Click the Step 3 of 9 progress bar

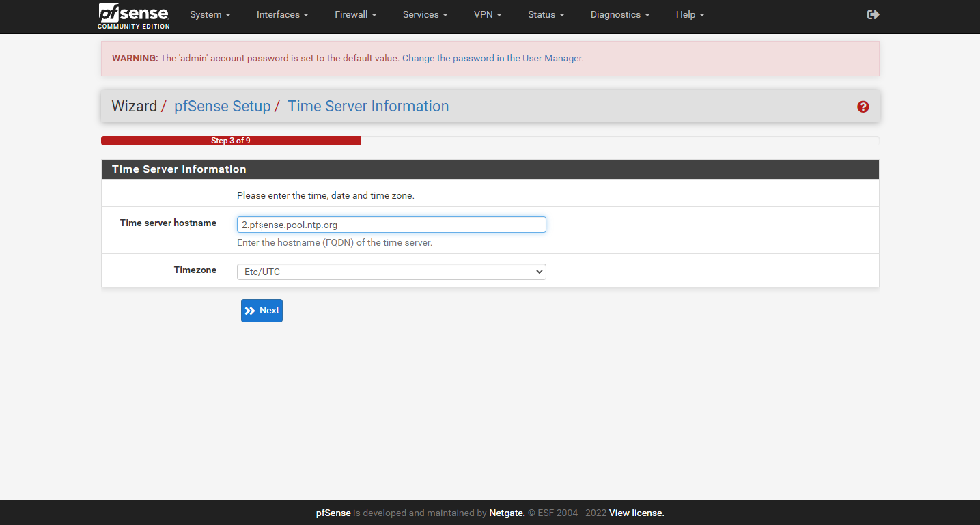(231, 141)
